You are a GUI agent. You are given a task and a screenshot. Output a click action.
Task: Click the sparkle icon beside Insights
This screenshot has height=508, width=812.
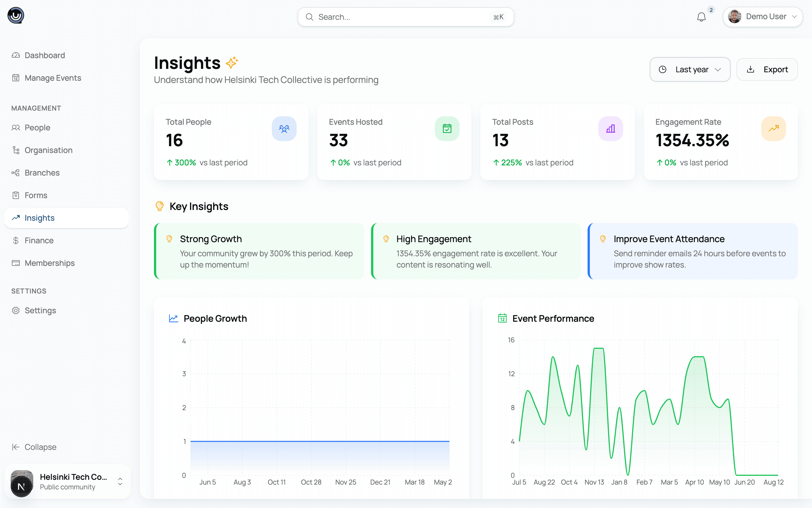point(232,62)
